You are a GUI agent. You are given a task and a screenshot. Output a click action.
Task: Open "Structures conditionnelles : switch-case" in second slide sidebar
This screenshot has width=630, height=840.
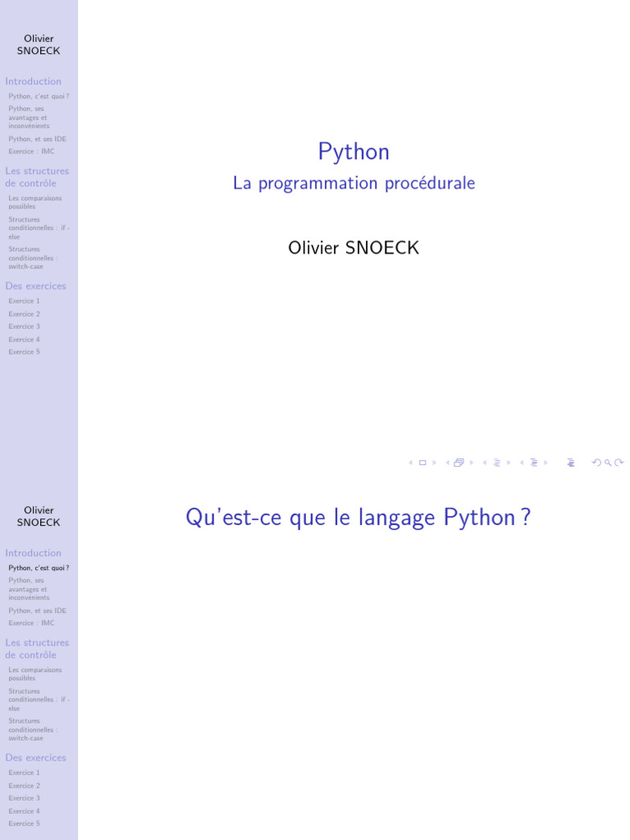[33, 729]
